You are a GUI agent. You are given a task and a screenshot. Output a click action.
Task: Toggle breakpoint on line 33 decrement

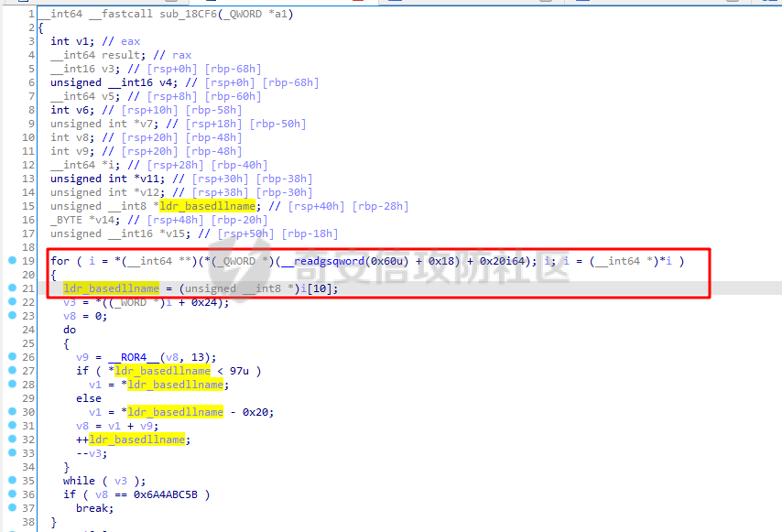pyautogui.click(x=7, y=453)
